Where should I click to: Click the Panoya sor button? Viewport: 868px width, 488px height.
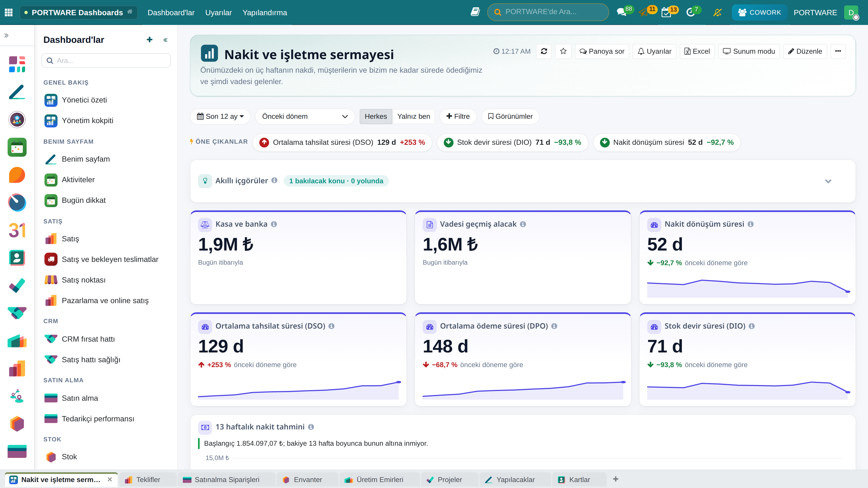602,51
